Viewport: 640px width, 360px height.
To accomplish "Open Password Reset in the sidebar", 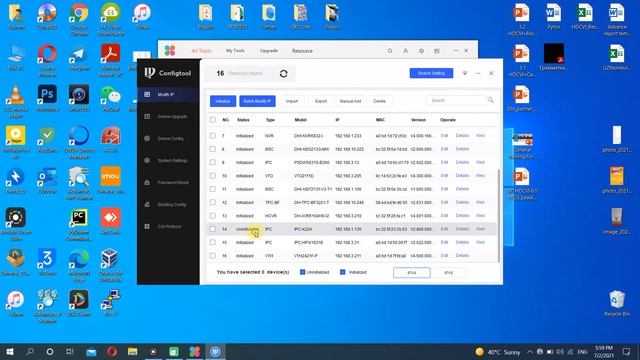I will point(168,182).
